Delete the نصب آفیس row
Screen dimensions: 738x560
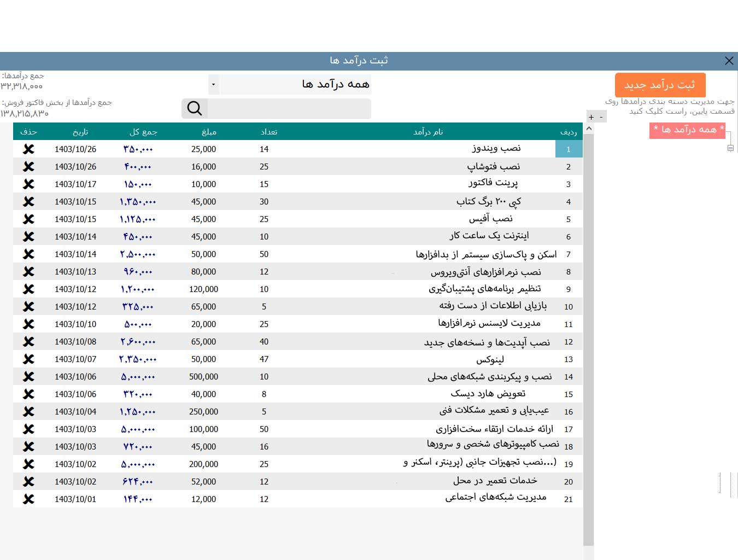[x=28, y=219]
